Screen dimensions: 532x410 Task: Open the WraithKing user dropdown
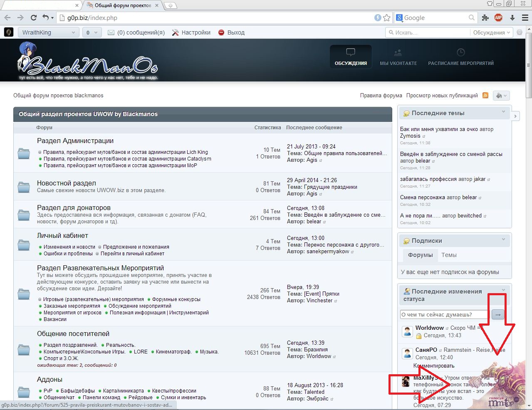pyautogui.click(x=48, y=32)
